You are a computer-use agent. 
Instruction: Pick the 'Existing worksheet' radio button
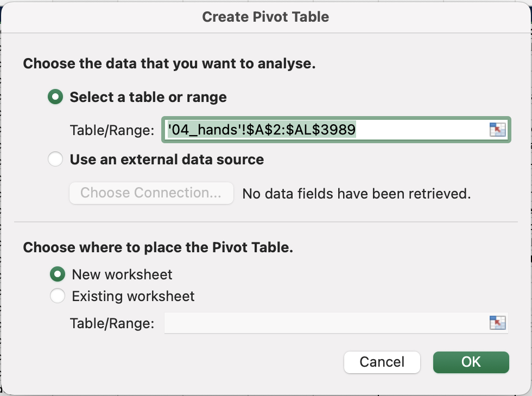tap(58, 296)
